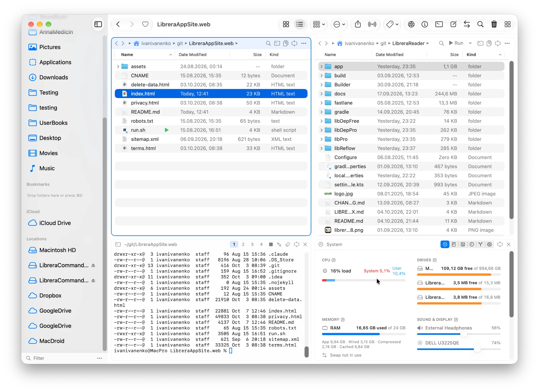This screenshot has height=392, width=539.
Task: Search within the LibreraAppSite.web pane
Action: tap(268, 43)
